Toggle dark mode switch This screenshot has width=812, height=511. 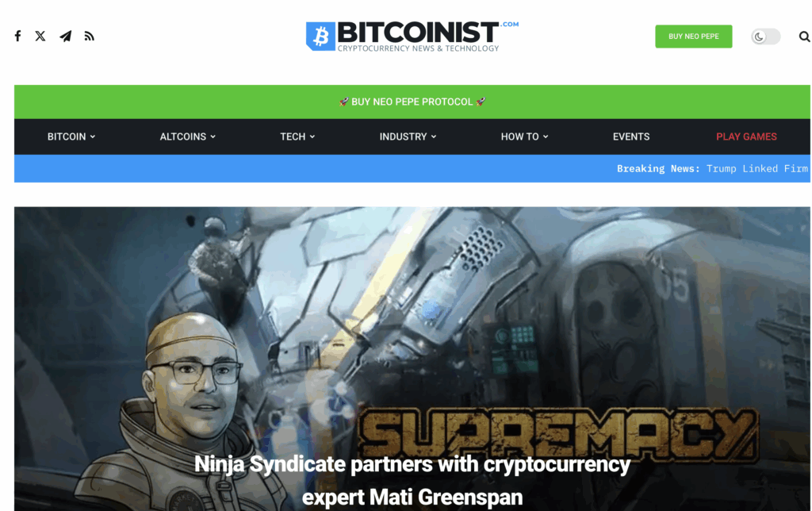click(766, 36)
